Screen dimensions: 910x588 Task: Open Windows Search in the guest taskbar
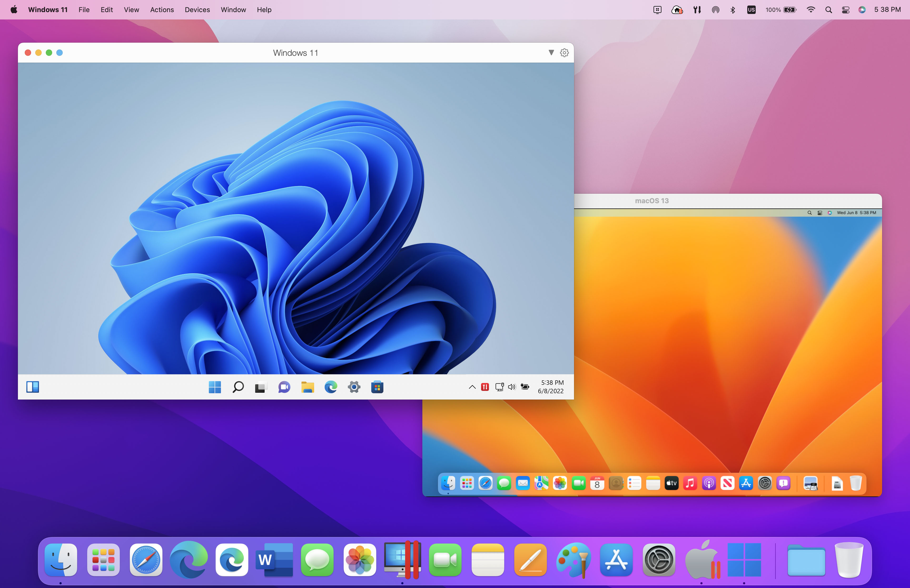238,387
